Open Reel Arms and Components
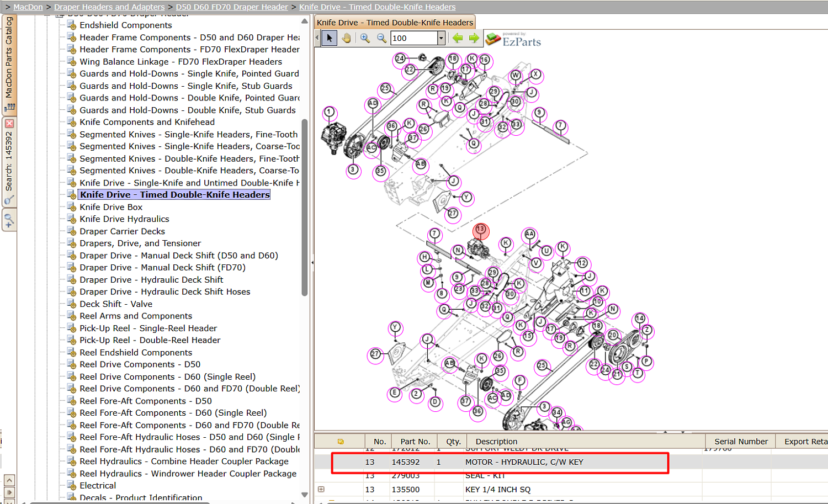Screen dimensions: 828x504 (x=136, y=316)
